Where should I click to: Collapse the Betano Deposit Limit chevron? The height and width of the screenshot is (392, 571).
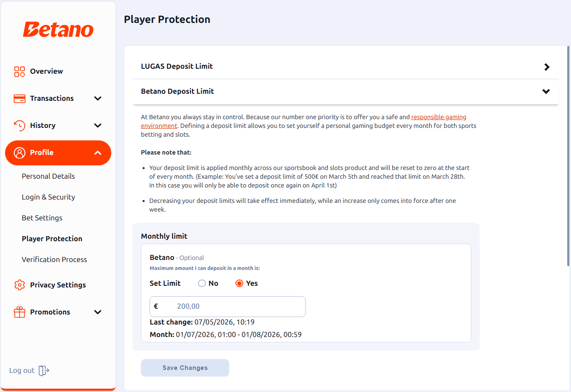click(546, 92)
